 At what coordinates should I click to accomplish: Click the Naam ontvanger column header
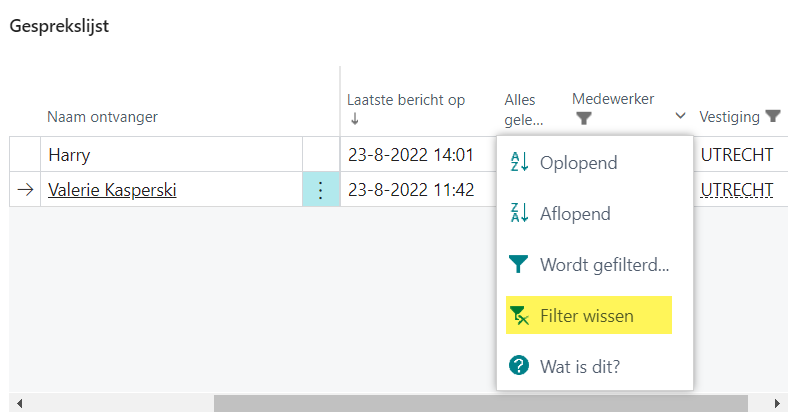102,117
